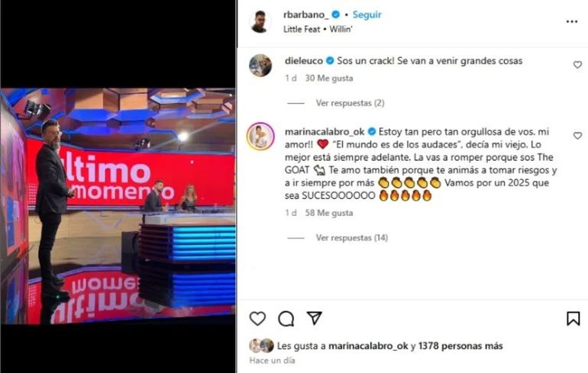View the 1378 personas más likes list
The image size is (588, 373).
coord(460,346)
